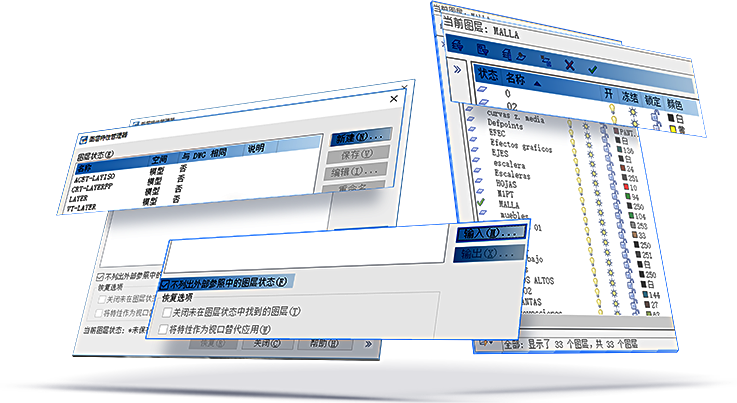This screenshot has width=737, height=403.
Task: Click the New Group Filter toolbar icon
Action: pos(483,49)
